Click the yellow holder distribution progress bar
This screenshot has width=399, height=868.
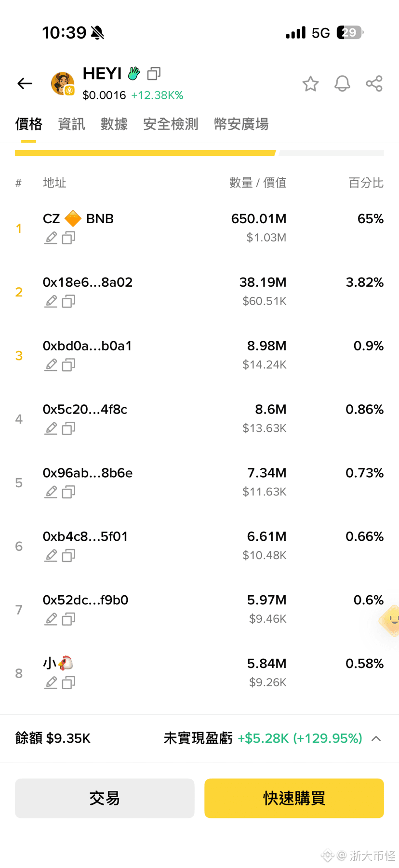tap(146, 153)
